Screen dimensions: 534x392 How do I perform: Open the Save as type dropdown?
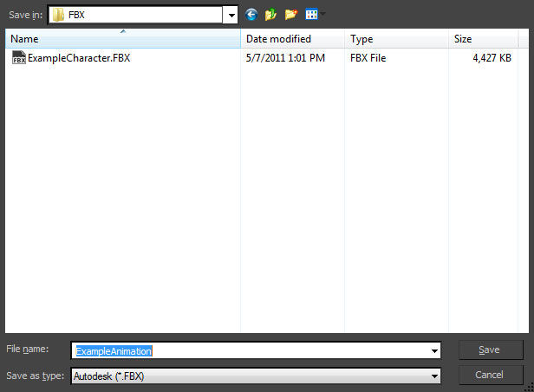[434, 376]
